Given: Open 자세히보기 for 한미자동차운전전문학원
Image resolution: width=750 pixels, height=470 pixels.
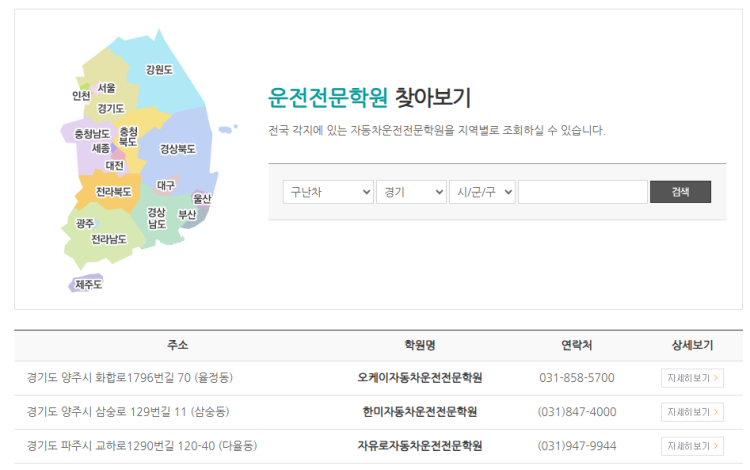Looking at the screenshot, I should pyautogui.click(x=692, y=412).
